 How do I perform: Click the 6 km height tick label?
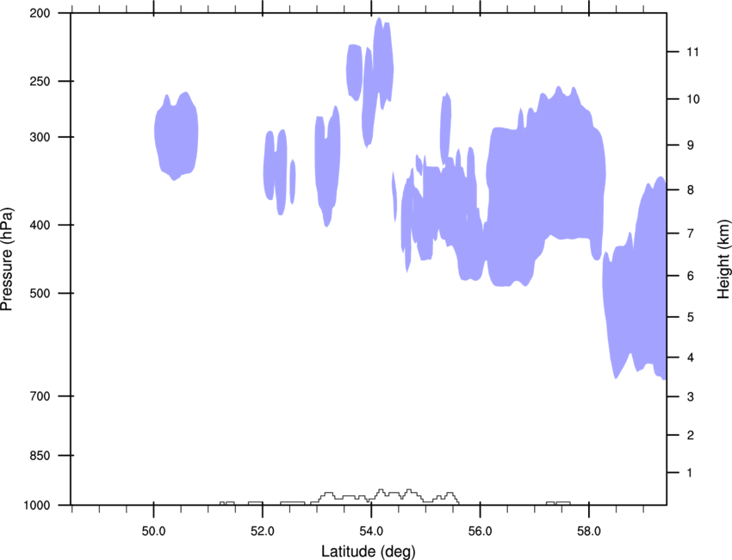click(691, 276)
